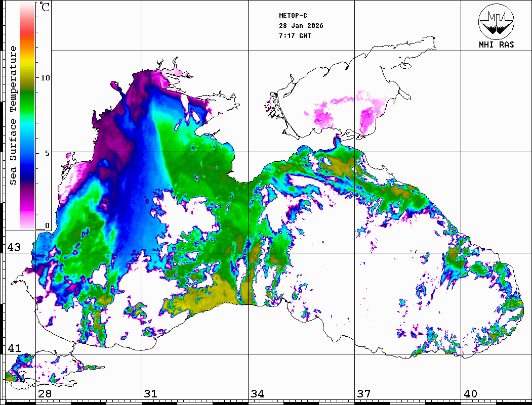532x405 pixels.
Task: Click the 10 value on temperature scale
Action: coord(46,78)
